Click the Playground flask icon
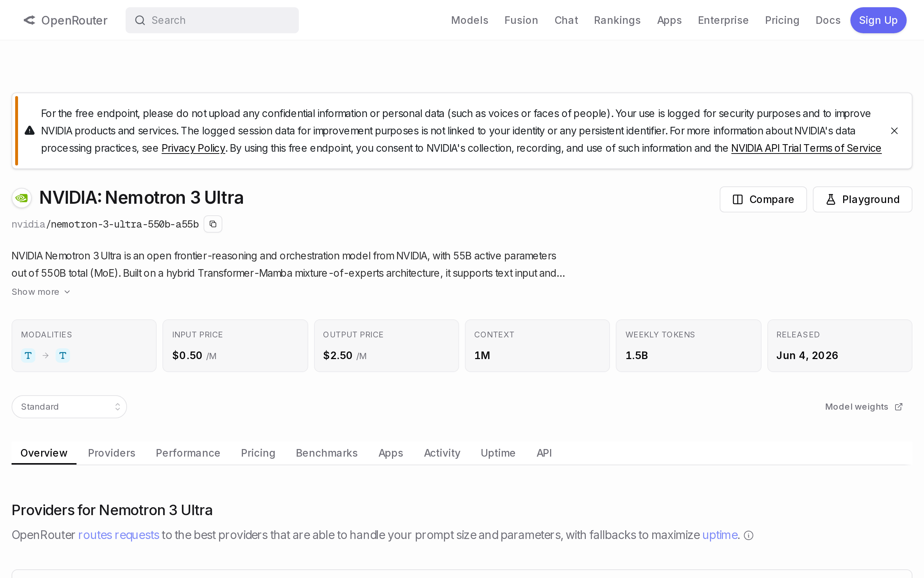Screen dimensions: 924x578 coord(831,199)
